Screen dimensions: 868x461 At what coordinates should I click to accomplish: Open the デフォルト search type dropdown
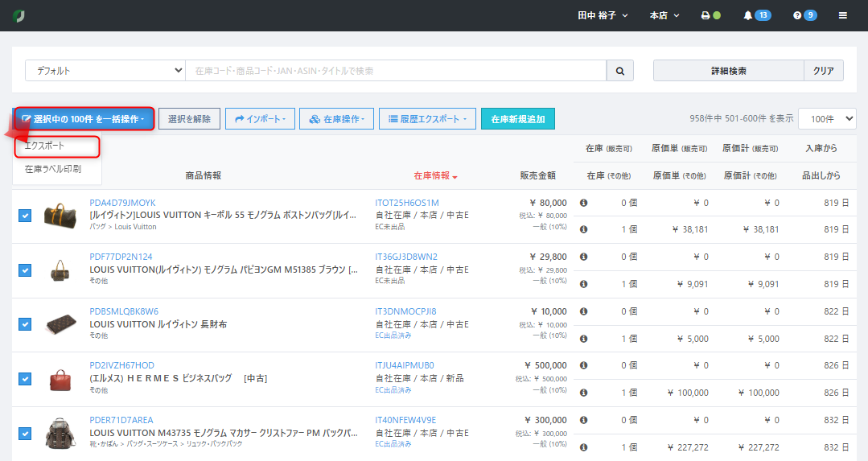pyautogui.click(x=105, y=71)
